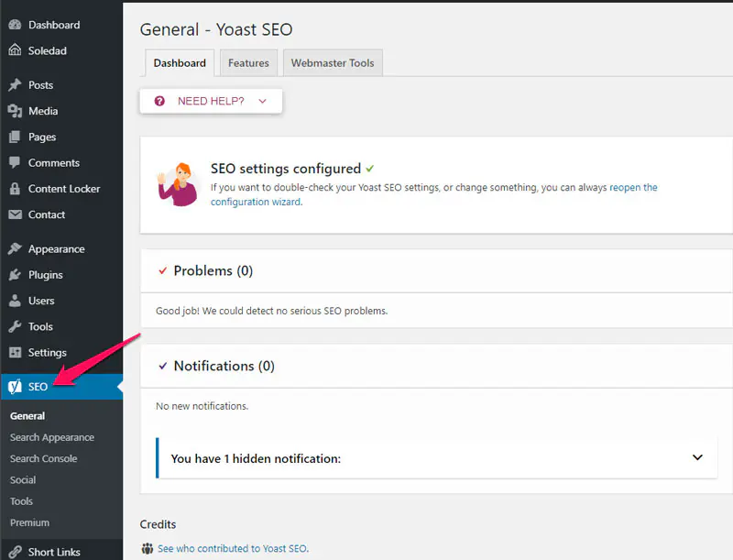Image resolution: width=733 pixels, height=560 pixels.
Task: Click the green check beside SEO settings configured
Action: point(370,169)
